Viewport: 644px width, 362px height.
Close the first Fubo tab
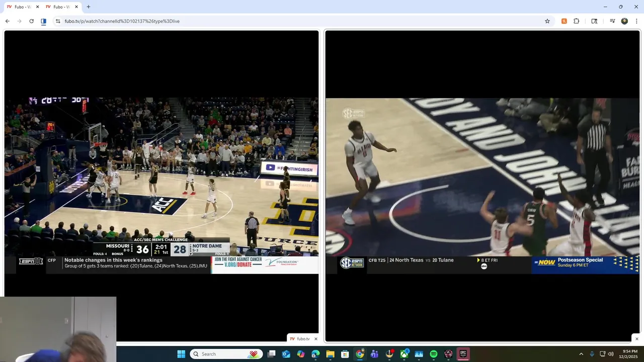[37, 7]
